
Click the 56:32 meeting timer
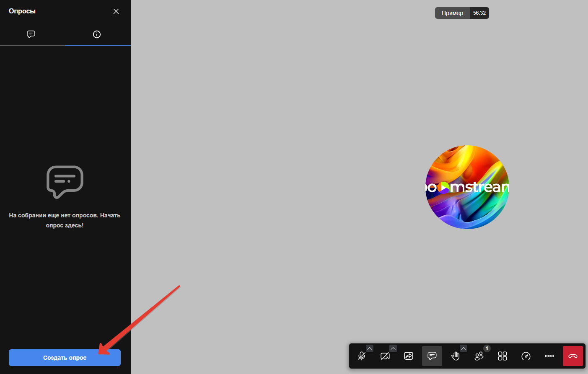479,13
